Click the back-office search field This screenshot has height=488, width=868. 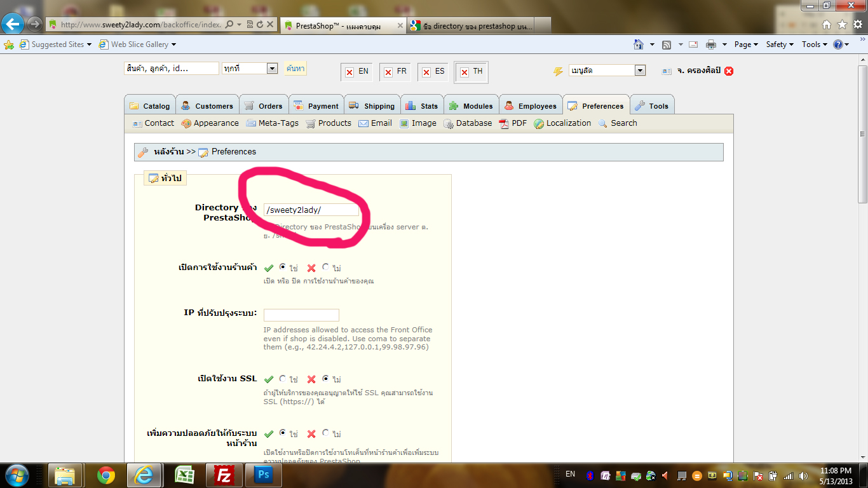pyautogui.click(x=172, y=69)
